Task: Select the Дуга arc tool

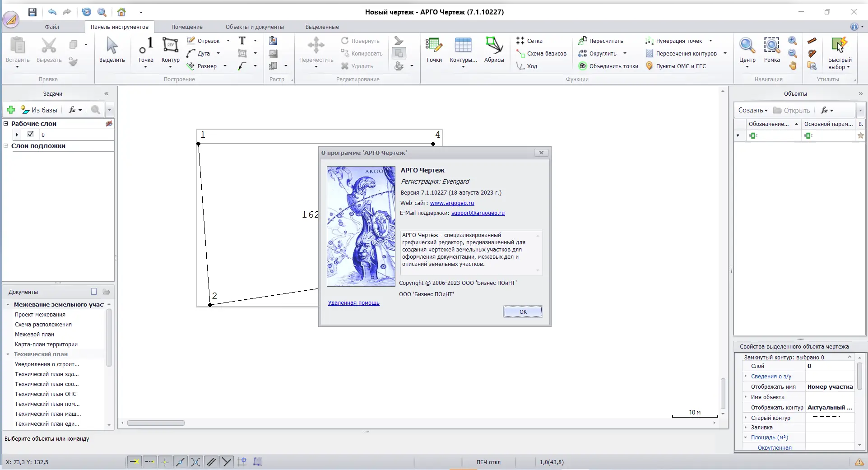Action: coord(199,53)
